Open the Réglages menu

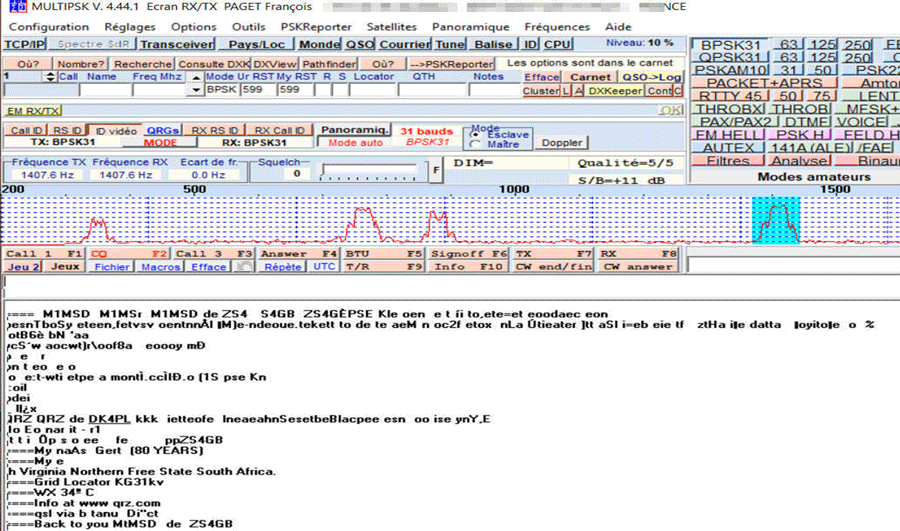tap(130, 27)
